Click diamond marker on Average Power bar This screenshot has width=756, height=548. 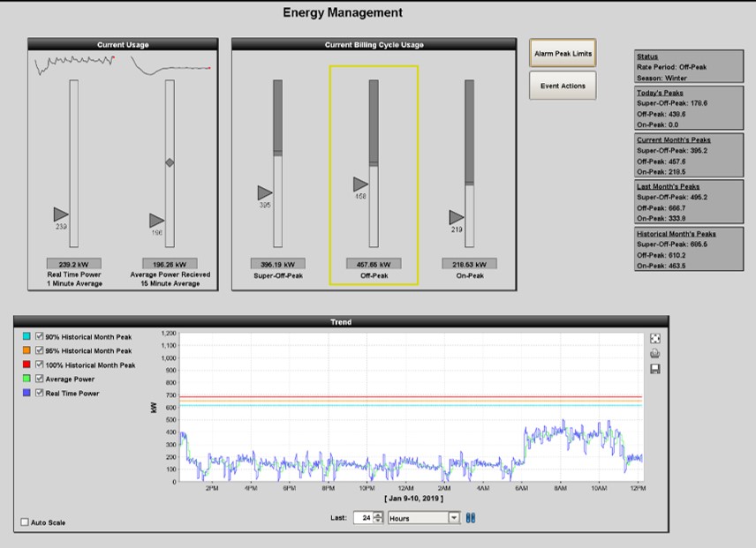pos(170,162)
